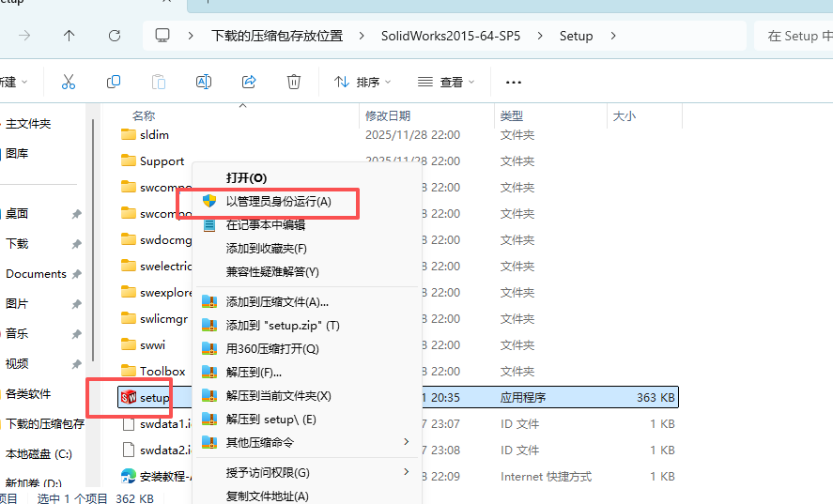Image resolution: width=833 pixels, height=504 pixels.
Task: Sort by 类型 column header
Action: (512, 115)
